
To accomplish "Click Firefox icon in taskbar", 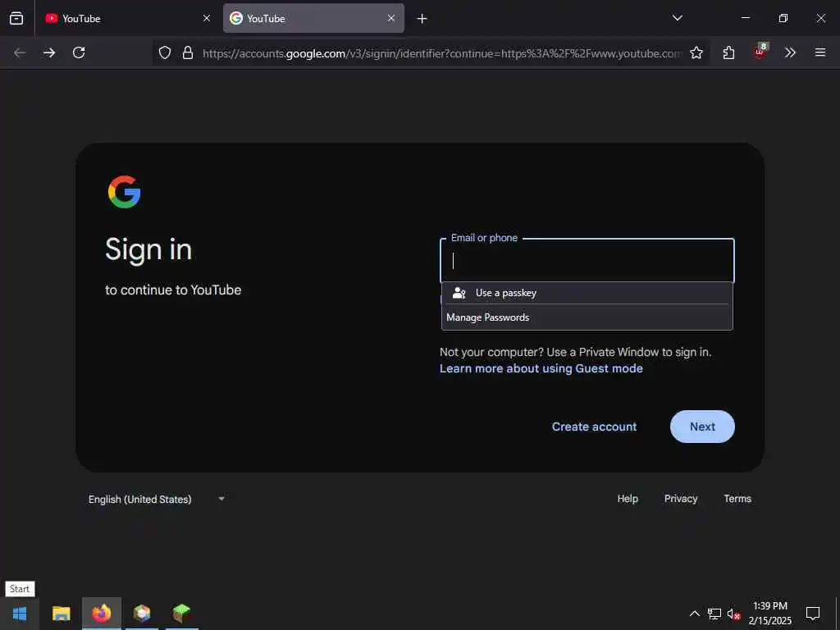I will click(102, 614).
